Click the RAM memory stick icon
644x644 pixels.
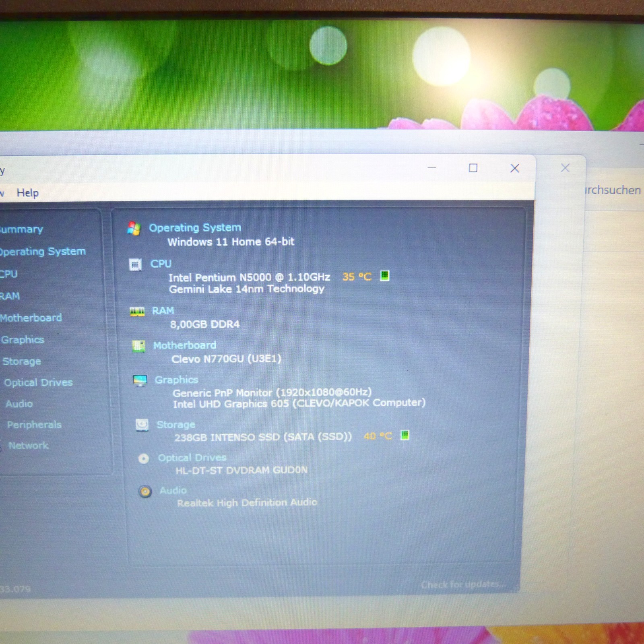[x=137, y=311]
